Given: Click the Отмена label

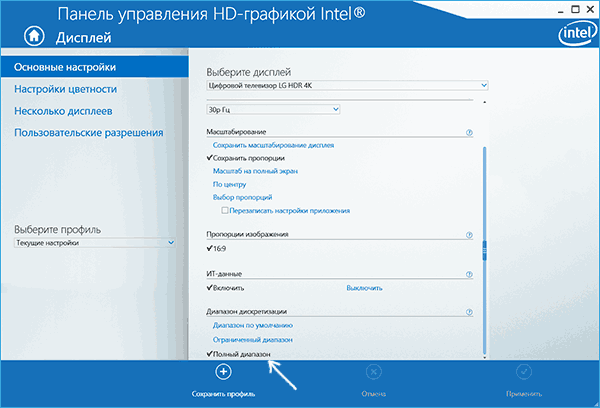Looking at the screenshot, I should (x=373, y=394).
